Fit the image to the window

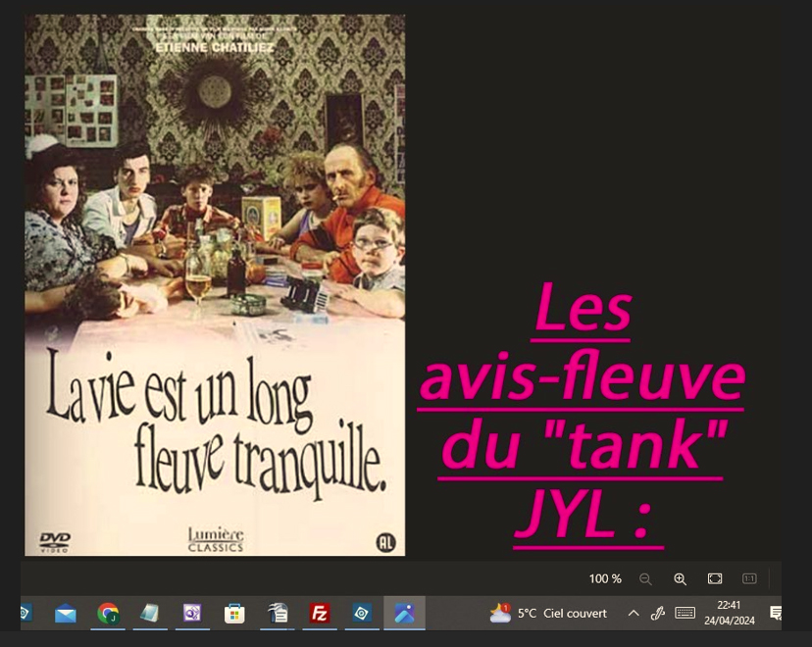[715, 578]
